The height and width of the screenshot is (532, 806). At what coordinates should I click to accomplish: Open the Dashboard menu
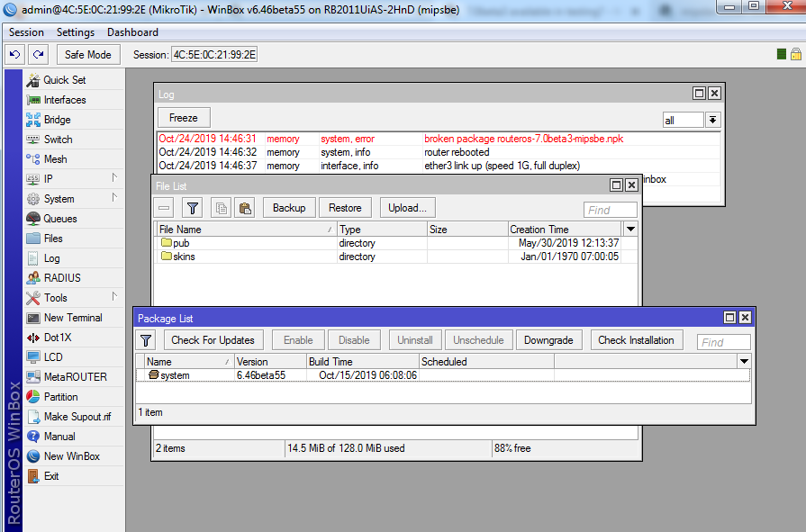(x=132, y=32)
